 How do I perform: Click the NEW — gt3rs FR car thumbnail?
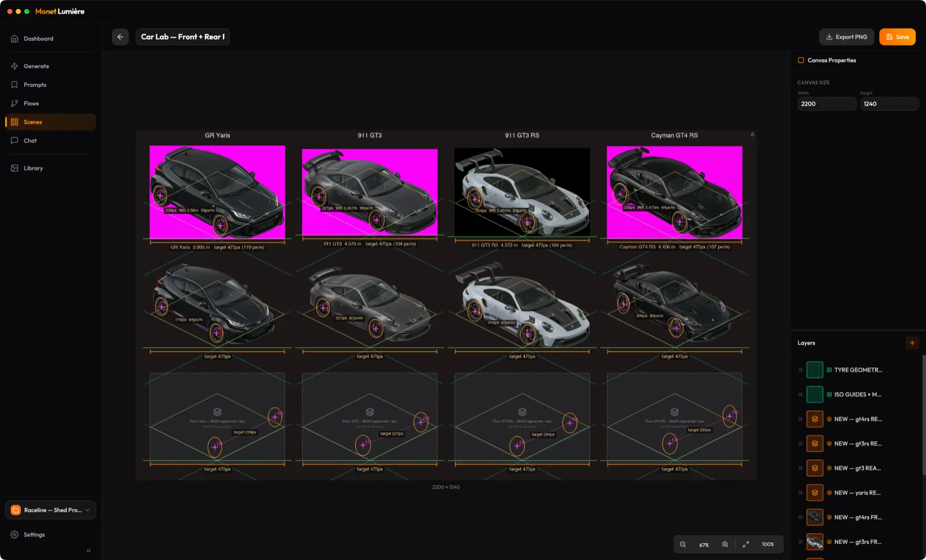(x=815, y=542)
